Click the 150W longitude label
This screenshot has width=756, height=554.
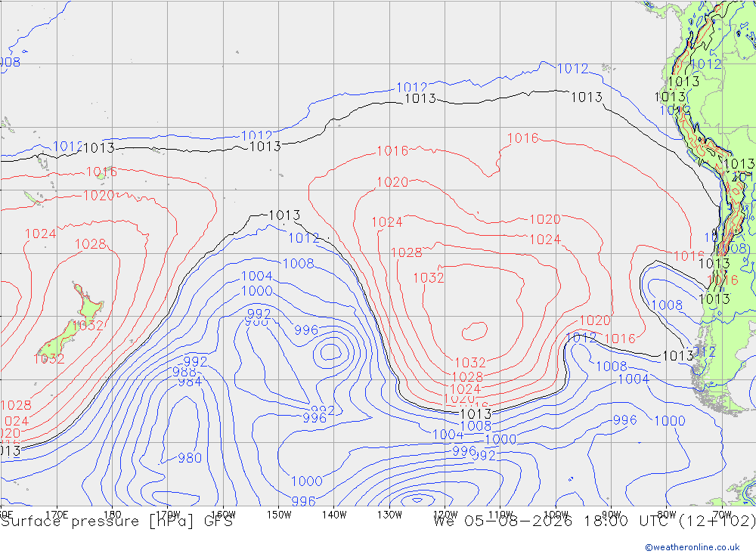click(x=279, y=515)
